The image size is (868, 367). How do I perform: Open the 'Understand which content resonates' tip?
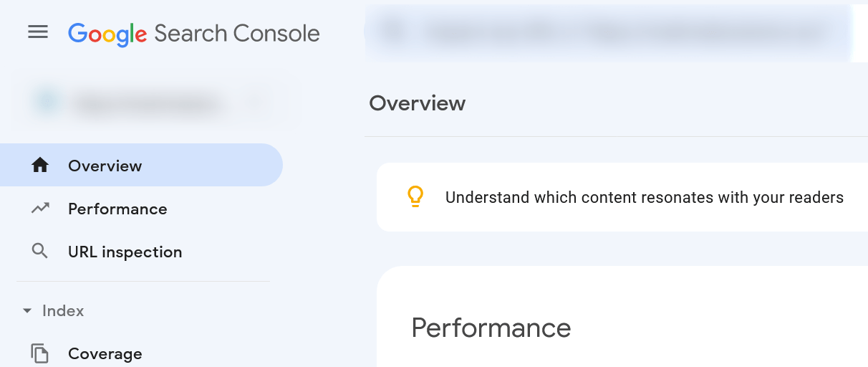(x=645, y=197)
